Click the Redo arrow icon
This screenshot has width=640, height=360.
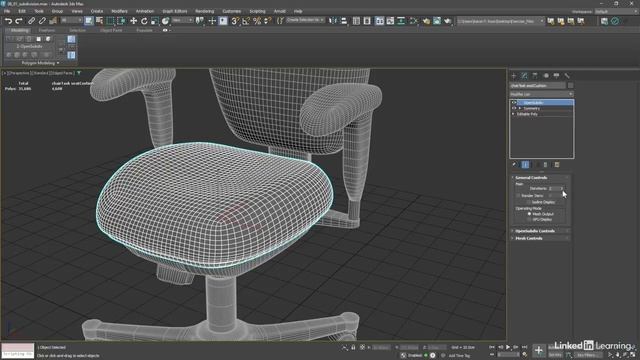pos(19,21)
